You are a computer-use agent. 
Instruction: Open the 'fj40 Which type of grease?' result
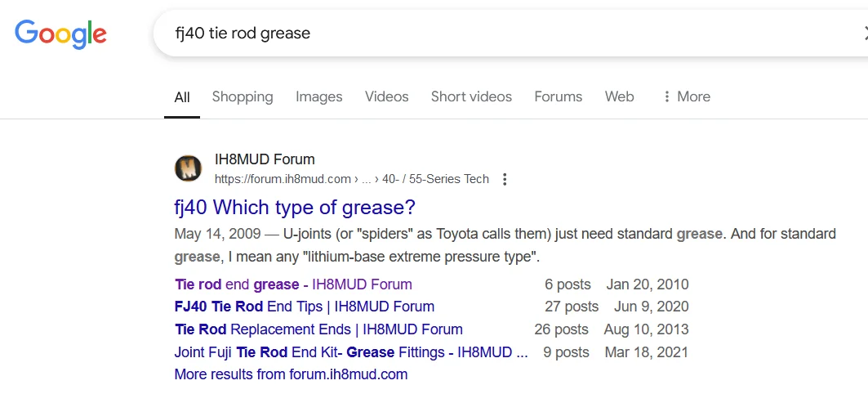pos(295,208)
